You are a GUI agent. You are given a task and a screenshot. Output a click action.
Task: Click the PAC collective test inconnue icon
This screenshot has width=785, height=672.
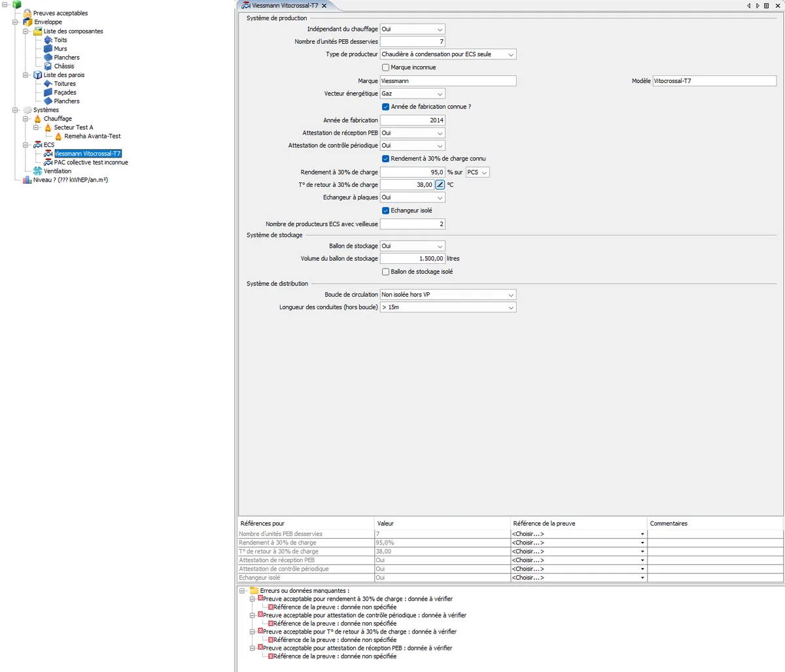48,162
